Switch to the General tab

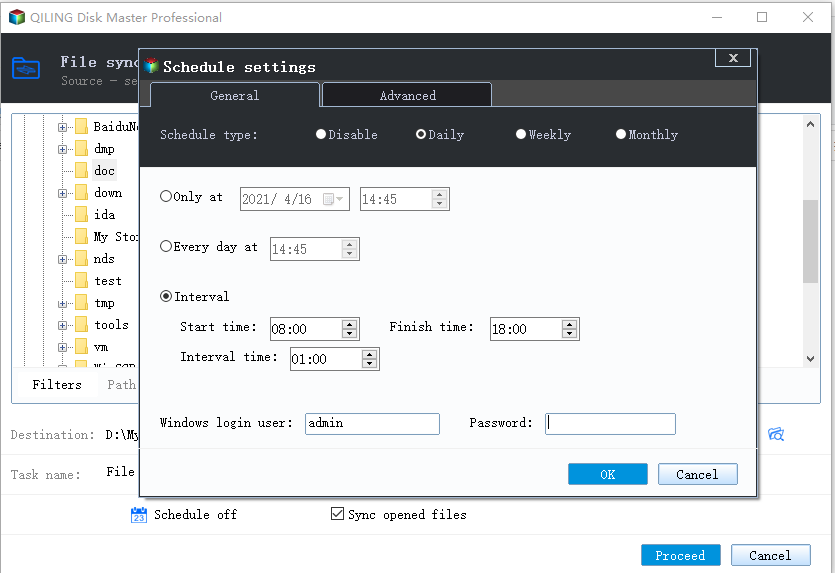point(235,95)
